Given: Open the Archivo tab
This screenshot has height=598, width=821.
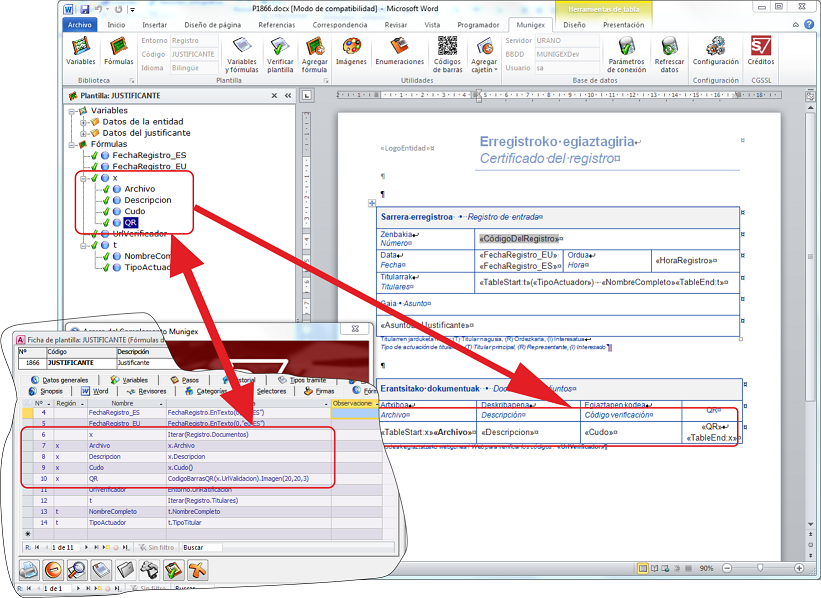Looking at the screenshot, I should pos(80,25).
